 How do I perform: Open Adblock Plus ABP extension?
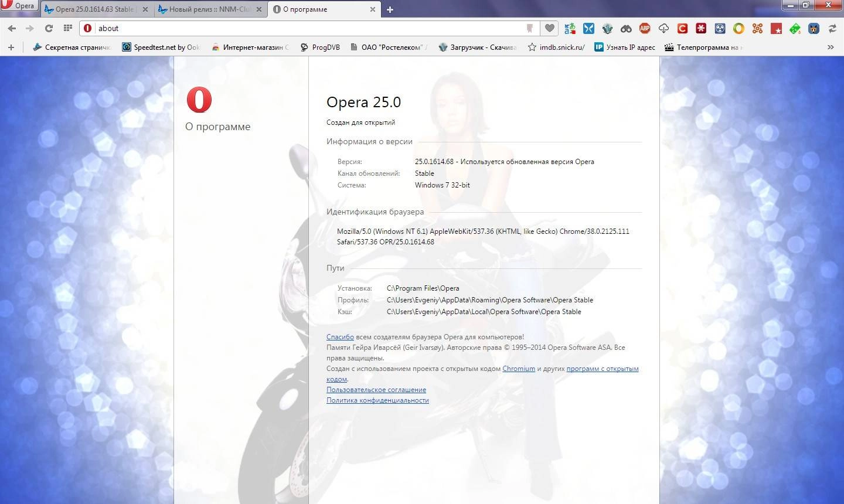pos(645,28)
